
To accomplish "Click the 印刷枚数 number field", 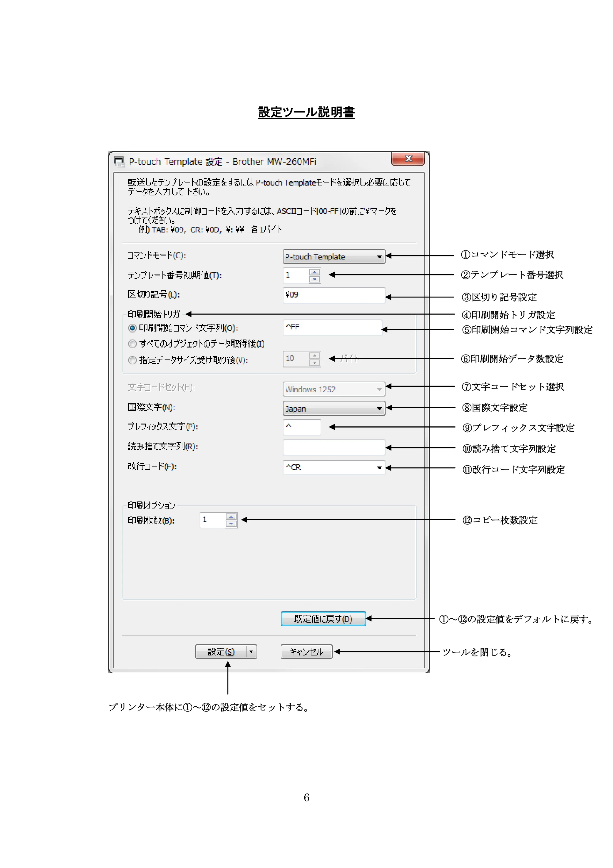I will pyautogui.click(x=213, y=520).
